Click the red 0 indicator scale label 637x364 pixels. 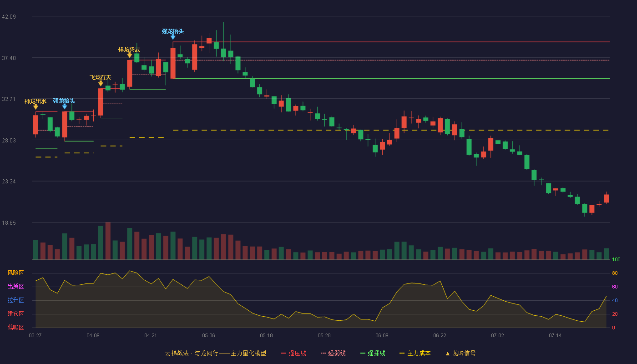tap(613, 328)
